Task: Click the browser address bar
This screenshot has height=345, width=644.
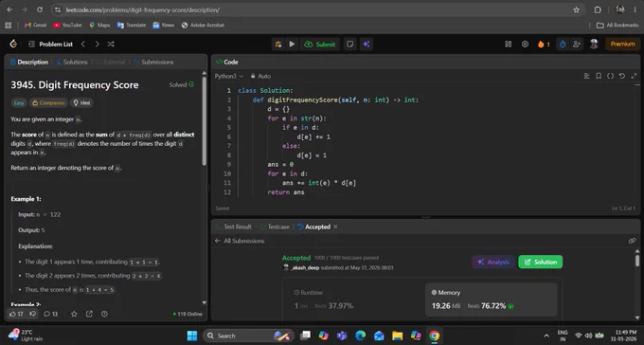Action: 316,9
